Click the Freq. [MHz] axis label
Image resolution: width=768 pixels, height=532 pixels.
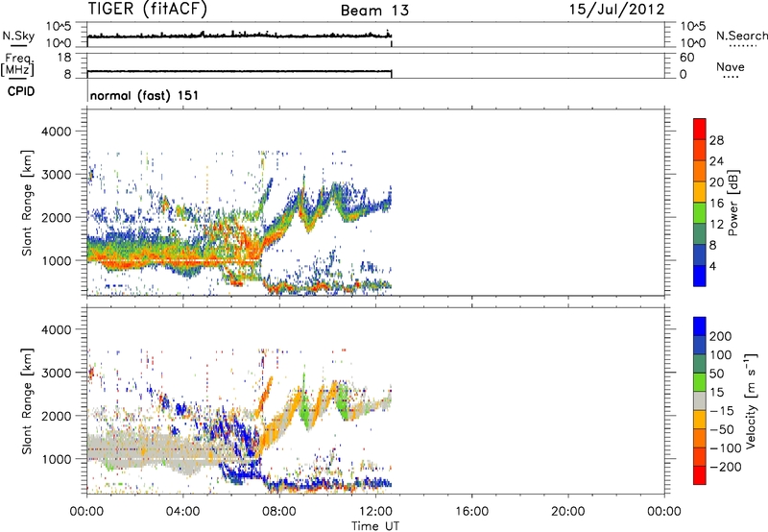(x=17, y=65)
